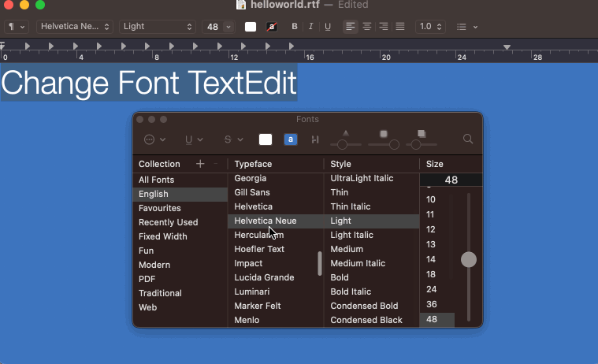This screenshot has width=598, height=364.
Task: Adjust the shadow blur slider
Action: point(394,145)
